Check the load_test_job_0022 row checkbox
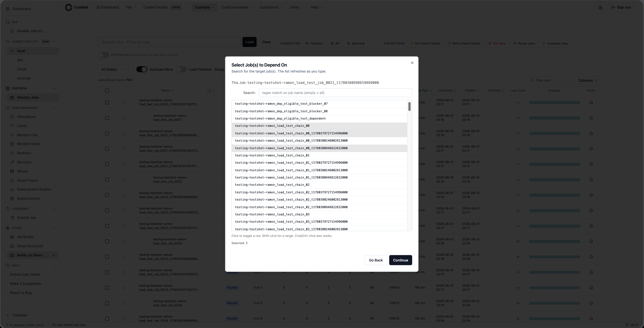This screenshot has width=644, height=328. coord(107,180)
